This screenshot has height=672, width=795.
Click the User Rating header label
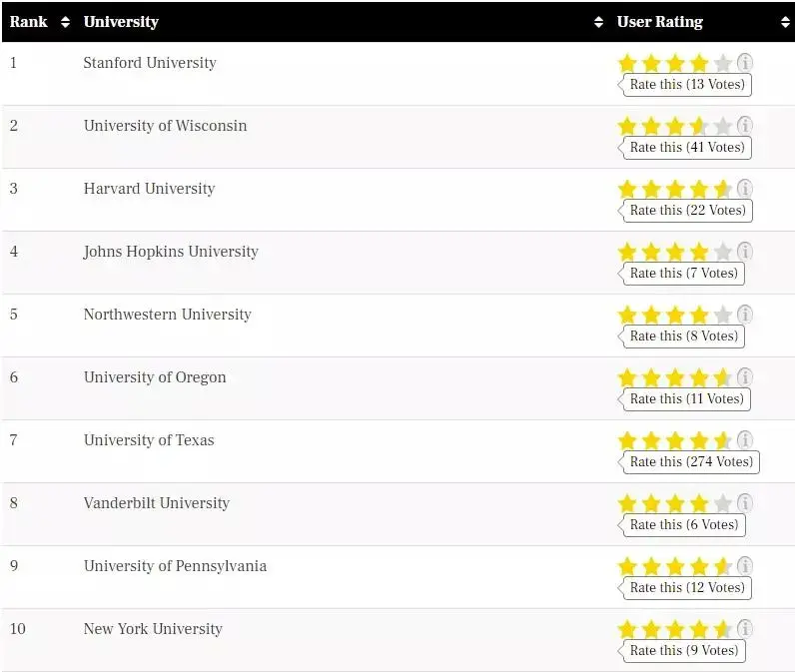[659, 22]
